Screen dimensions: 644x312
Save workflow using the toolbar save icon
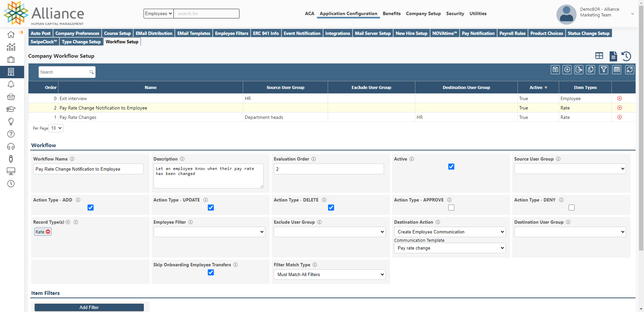[555, 70]
